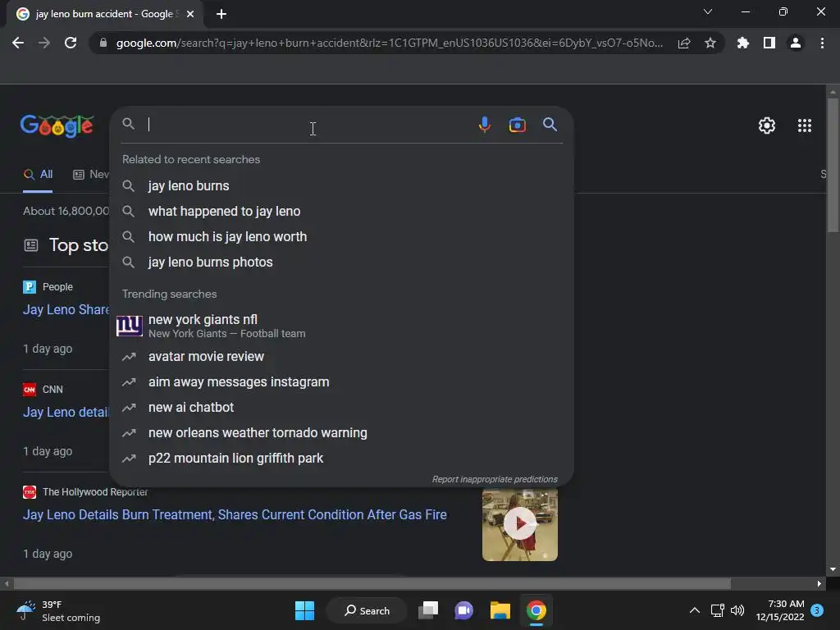Click 'Report inappropriate predictions' link
840x630 pixels.
tap(495, 479)
